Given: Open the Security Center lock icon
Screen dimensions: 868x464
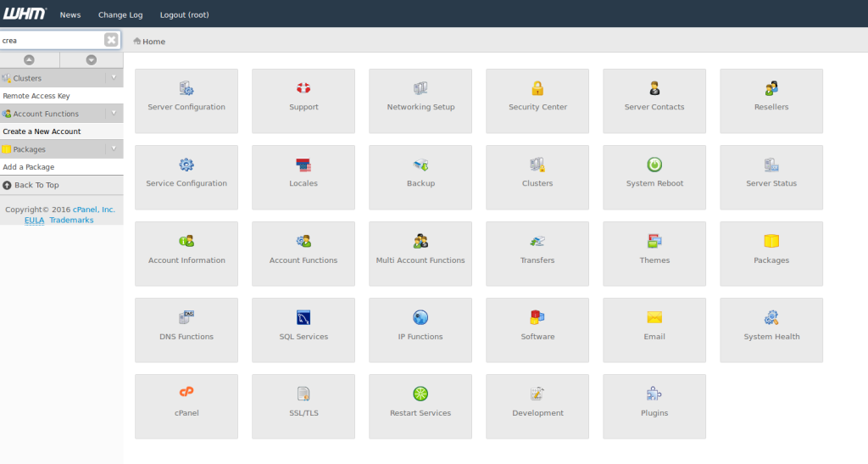Looking at the screenshot, I should click(537, 88).
